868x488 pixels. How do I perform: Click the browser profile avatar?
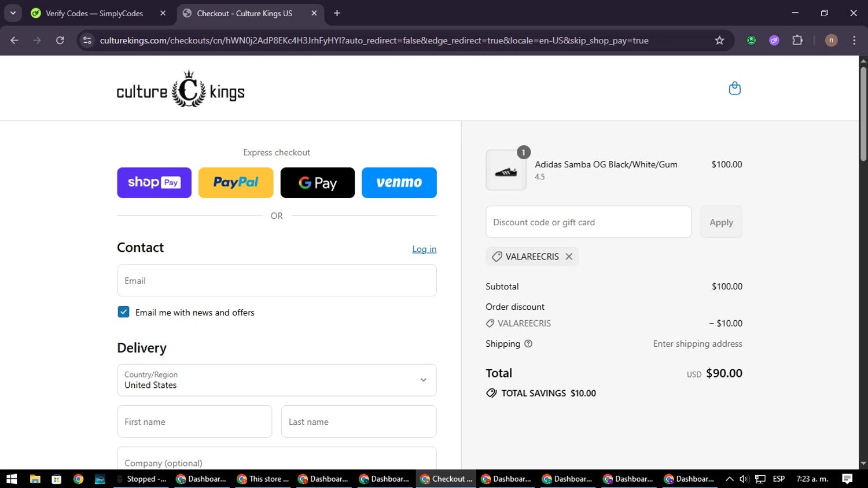pos(831,41)
